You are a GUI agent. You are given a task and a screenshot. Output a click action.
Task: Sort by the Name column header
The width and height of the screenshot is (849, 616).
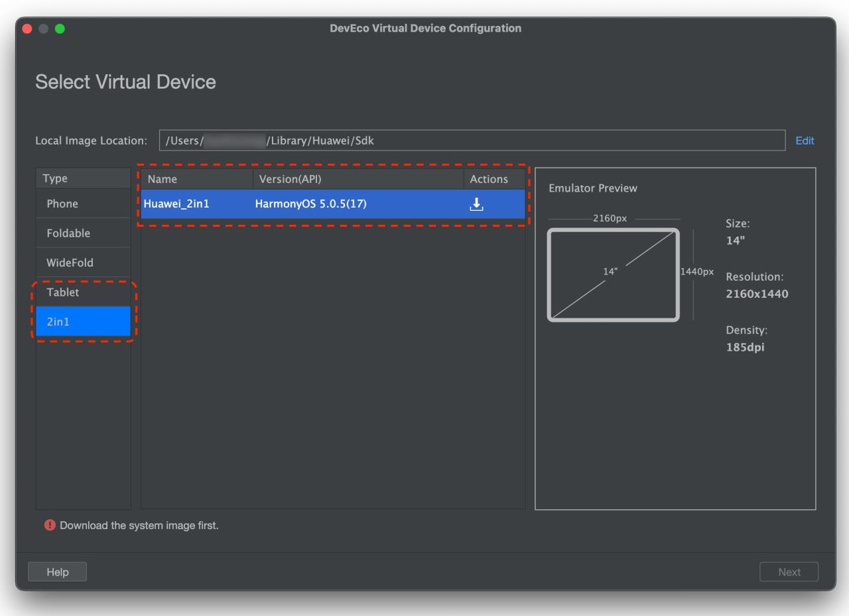[163, 179]
